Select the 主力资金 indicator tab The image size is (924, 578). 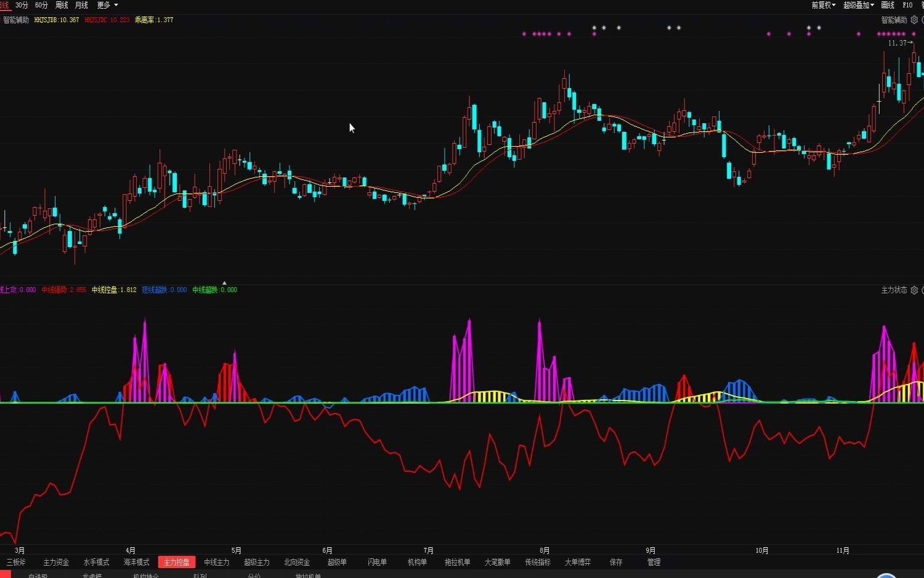click(x=56, y=562)
